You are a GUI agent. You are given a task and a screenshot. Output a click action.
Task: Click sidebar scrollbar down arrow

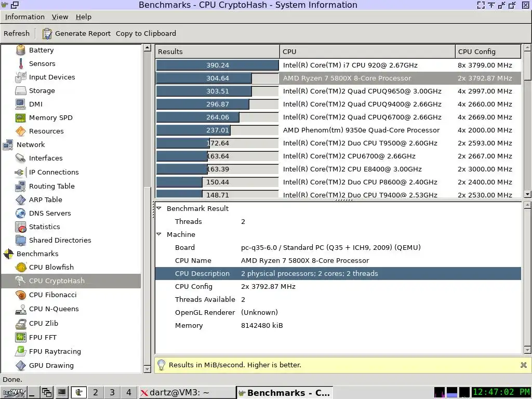click(x=147, y=369)
